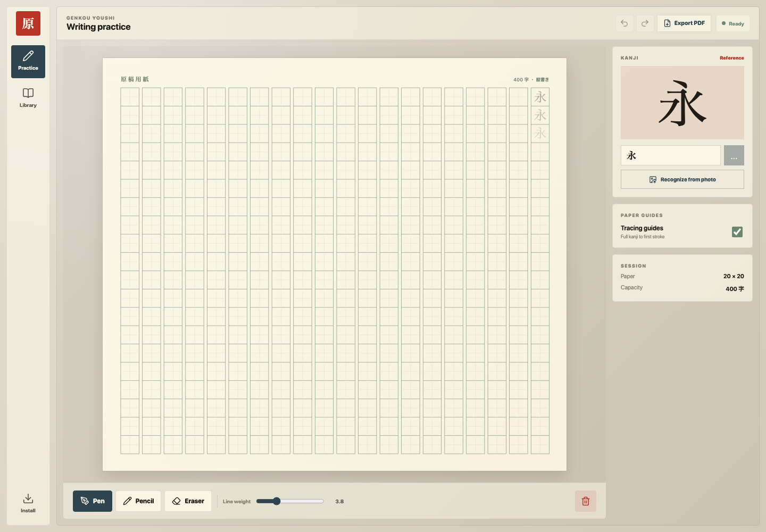Toggle the Tracing guides checkbox
The image size is (766, 532).
click(737, 232)
